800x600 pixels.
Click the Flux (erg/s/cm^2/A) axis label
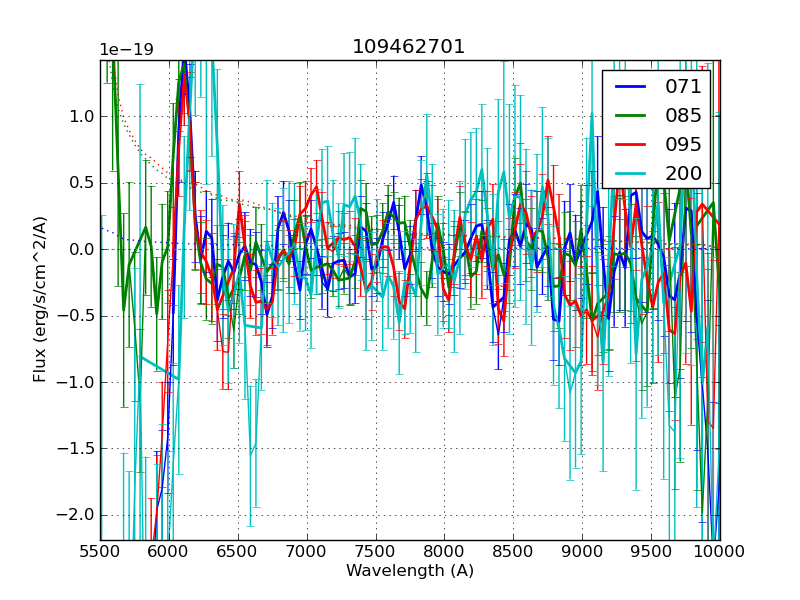[40, 299]
